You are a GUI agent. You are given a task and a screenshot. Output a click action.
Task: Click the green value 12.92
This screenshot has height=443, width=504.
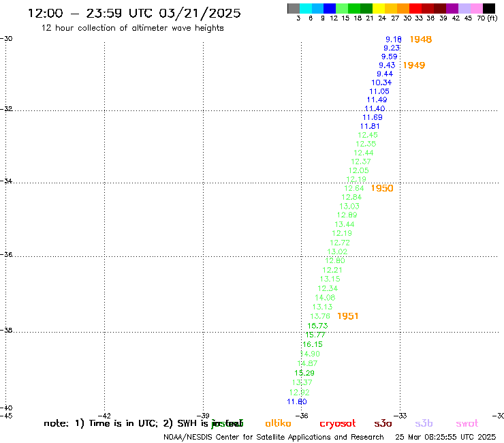(x=299, y=393)
